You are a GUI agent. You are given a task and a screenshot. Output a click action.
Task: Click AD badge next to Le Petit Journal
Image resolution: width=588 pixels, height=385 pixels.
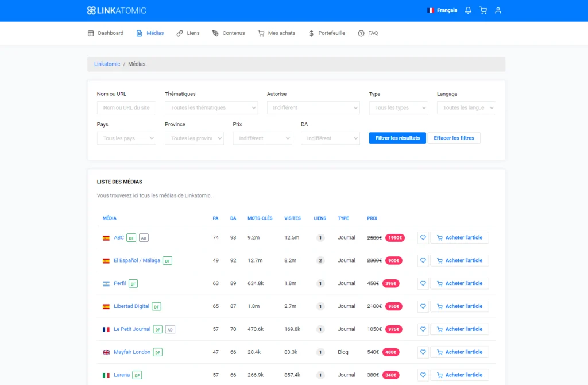[170, 329]
